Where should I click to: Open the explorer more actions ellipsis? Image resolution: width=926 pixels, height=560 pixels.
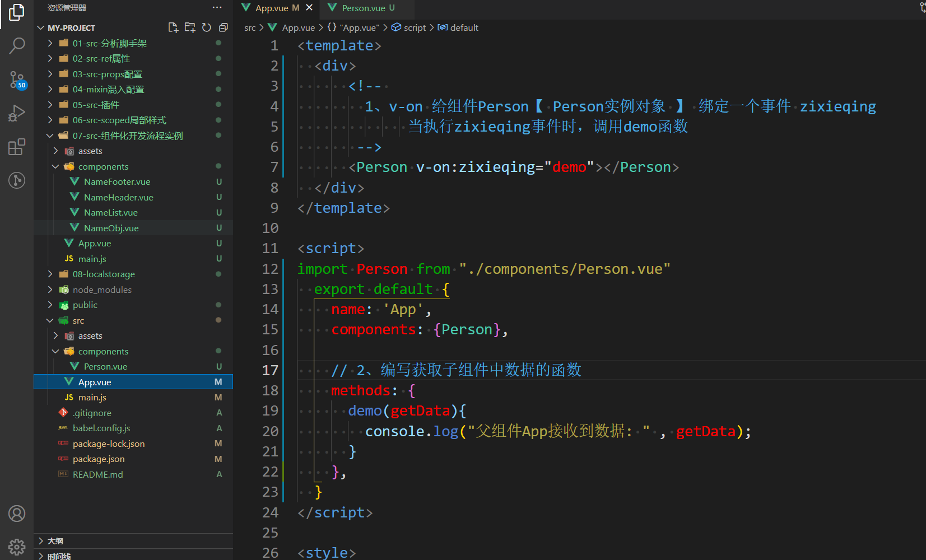pos(217,8)
